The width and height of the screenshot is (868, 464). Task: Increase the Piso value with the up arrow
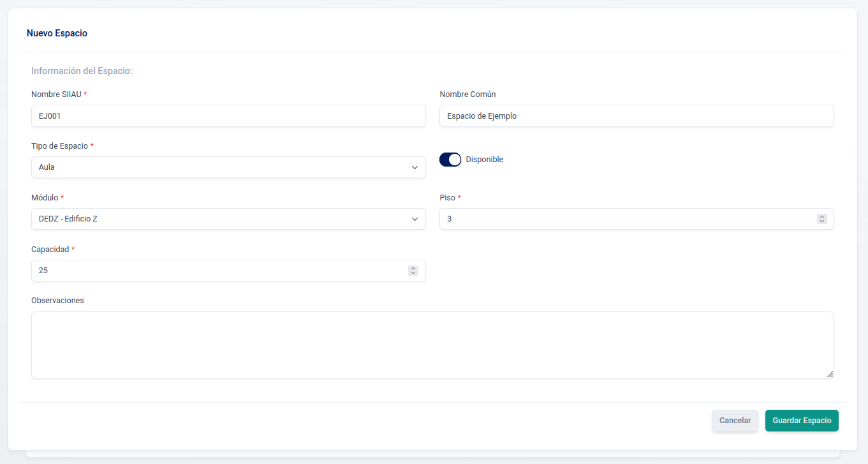pyautogui.click(x=822, y=216)
